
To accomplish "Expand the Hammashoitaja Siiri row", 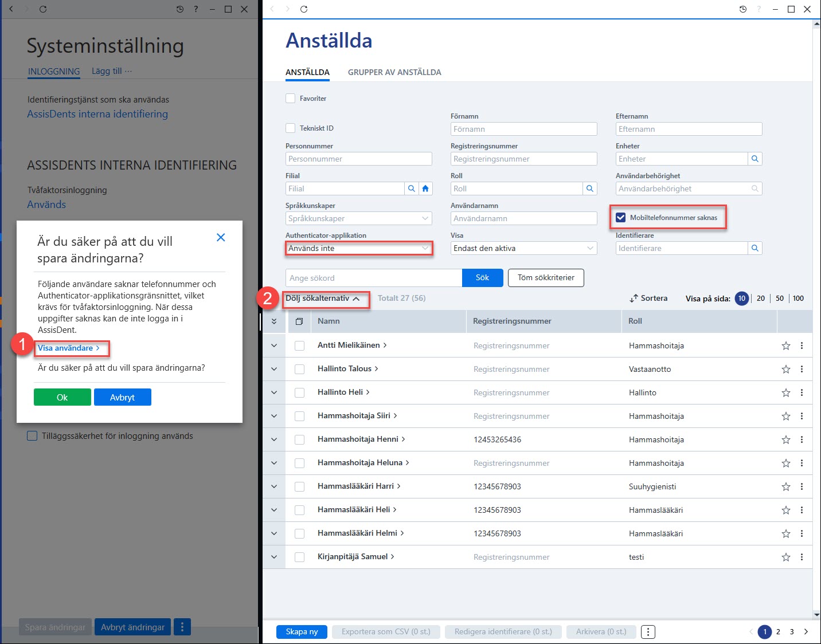I will tap(274, 416).
